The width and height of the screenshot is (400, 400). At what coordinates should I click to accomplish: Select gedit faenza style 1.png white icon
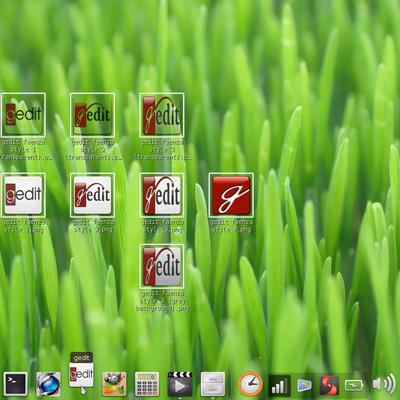pyautogui.click(x=23, y=195)
